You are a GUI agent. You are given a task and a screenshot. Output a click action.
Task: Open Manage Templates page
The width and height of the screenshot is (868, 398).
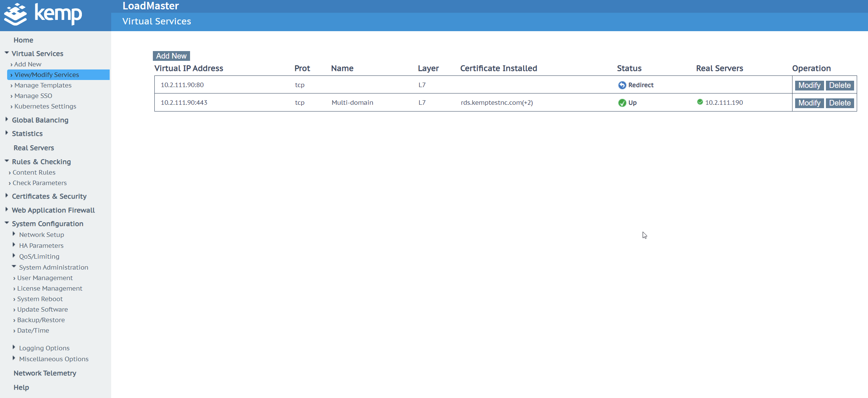point(43,85)
